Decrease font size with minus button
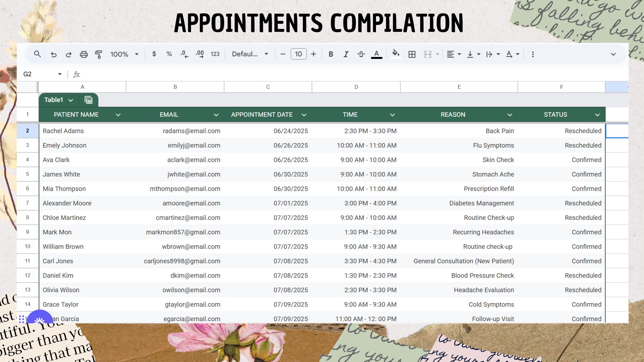Viewport: 644px width, 362px height. (x=283, y=54)
